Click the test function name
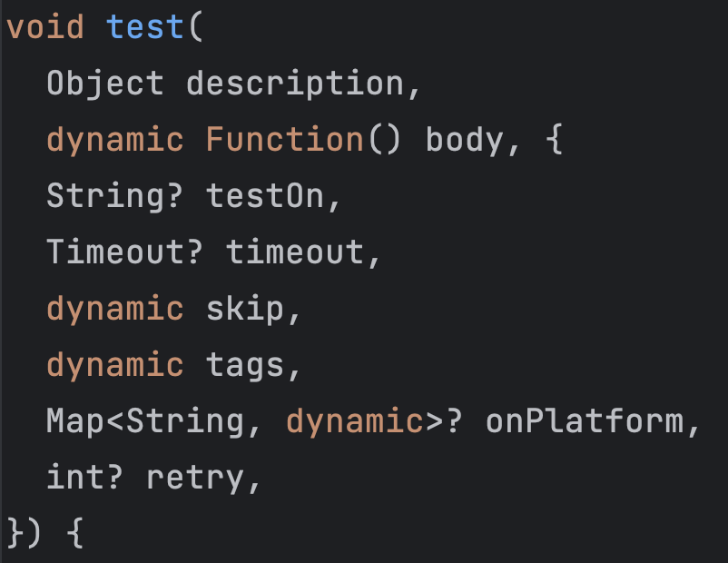Viewport: 728px width, 563px height. coord(145,27)
